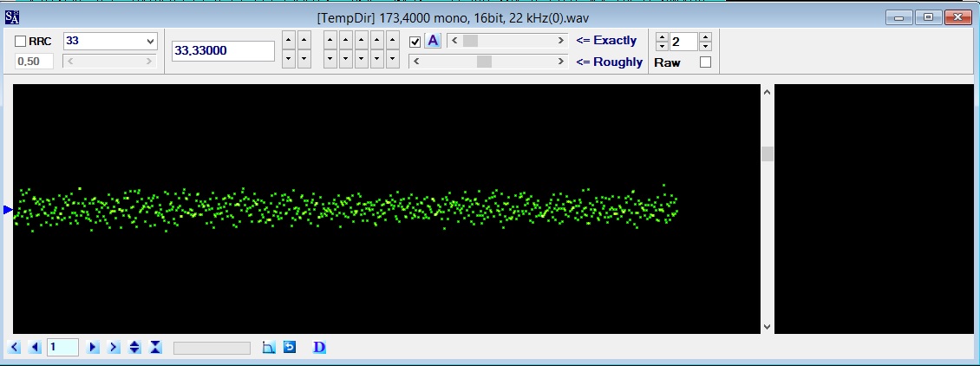This screenshot has width=980, height=366.
Task: Click the 33,33000 value input field
Action: point(223,51)
